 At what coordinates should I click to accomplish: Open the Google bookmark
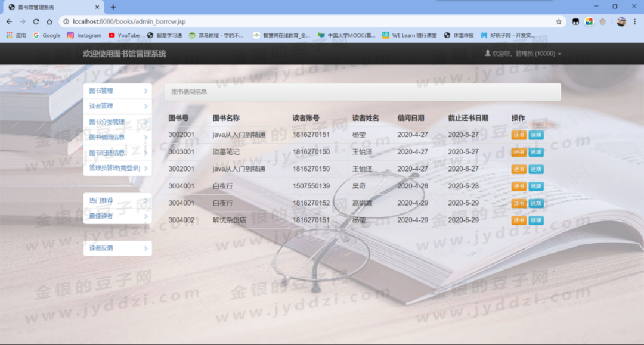47,35
